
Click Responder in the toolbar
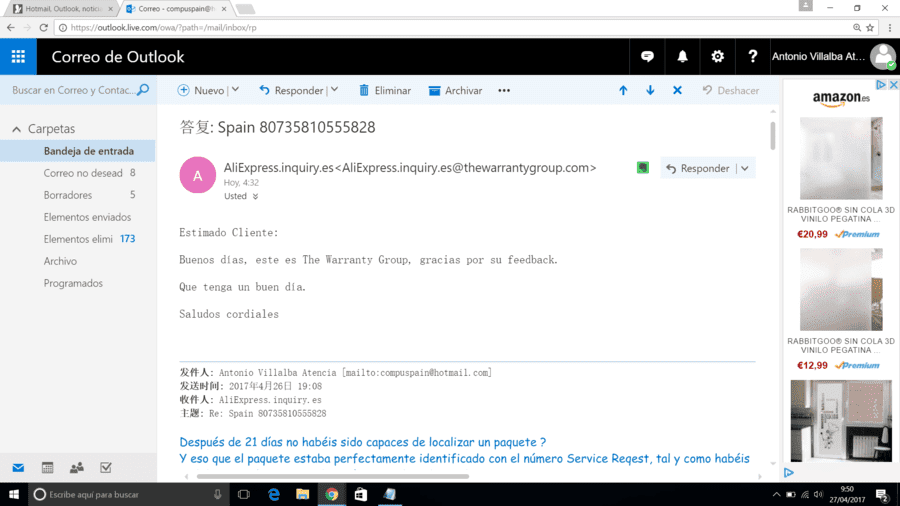[x=291, y=90]
